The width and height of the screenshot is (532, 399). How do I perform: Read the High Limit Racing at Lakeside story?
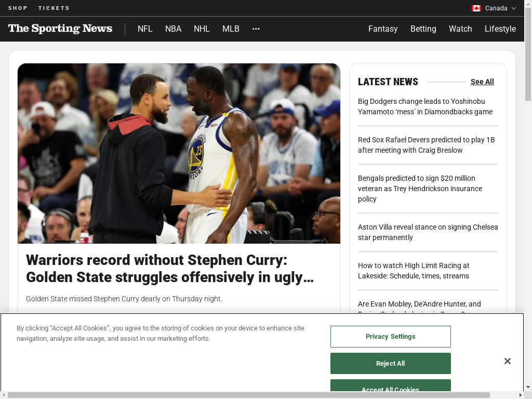(x=414, y=270)
